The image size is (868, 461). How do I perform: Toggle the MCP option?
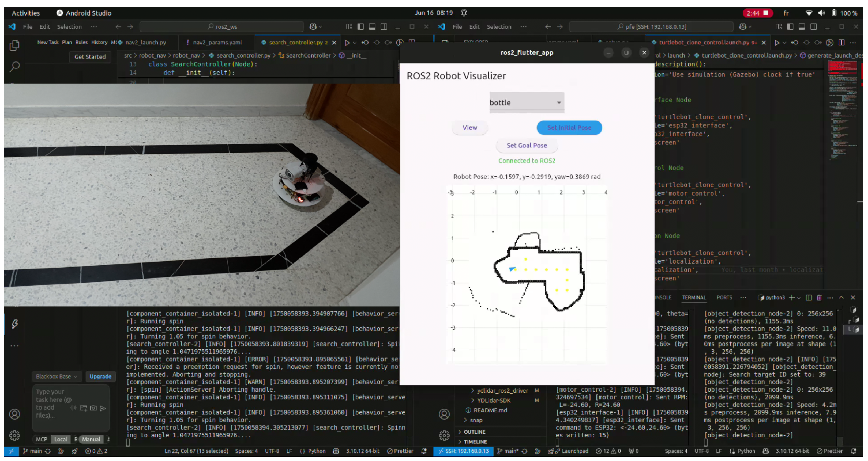pos(42,439)
